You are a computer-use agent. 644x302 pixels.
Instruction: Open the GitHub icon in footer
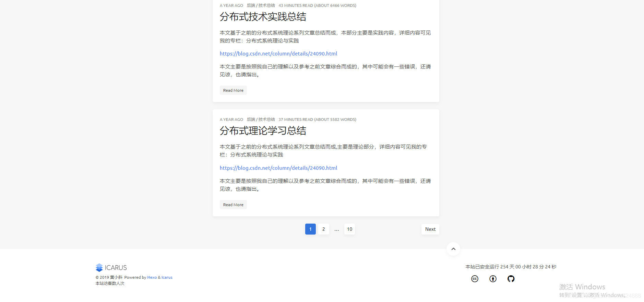[x=511, y=279]
